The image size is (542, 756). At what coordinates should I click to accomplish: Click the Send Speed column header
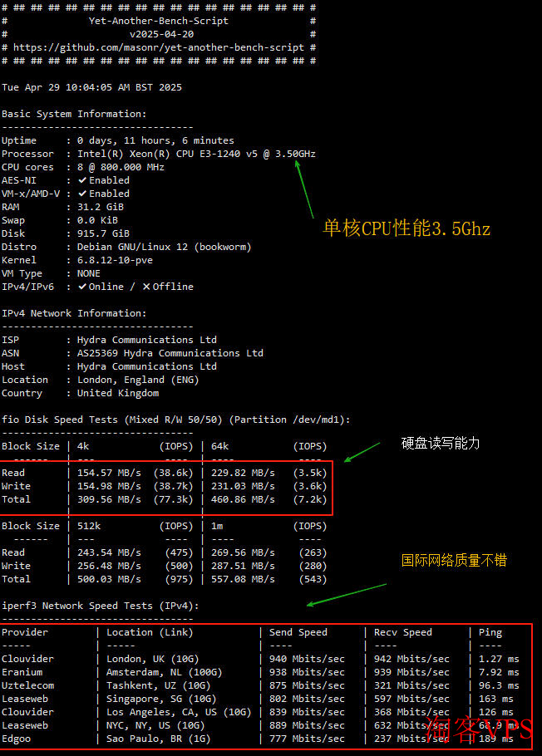tap(298, 632)
